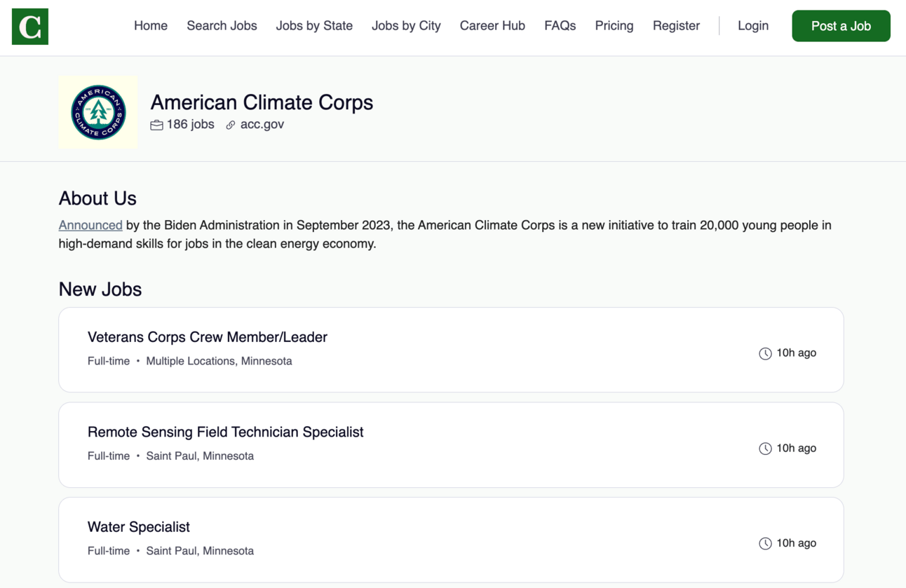
Task: View the Pricing page
Action: point(614,26)
